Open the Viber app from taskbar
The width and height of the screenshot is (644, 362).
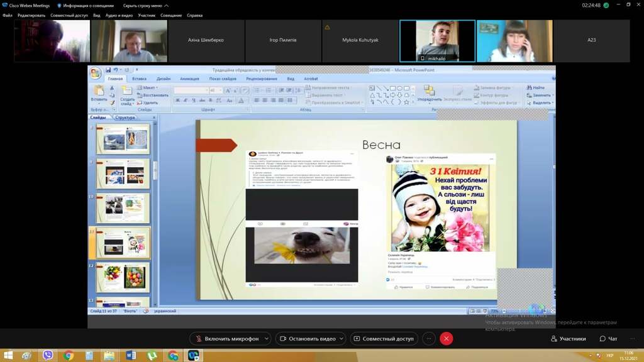pyautogui.click(x=48, y=356)
